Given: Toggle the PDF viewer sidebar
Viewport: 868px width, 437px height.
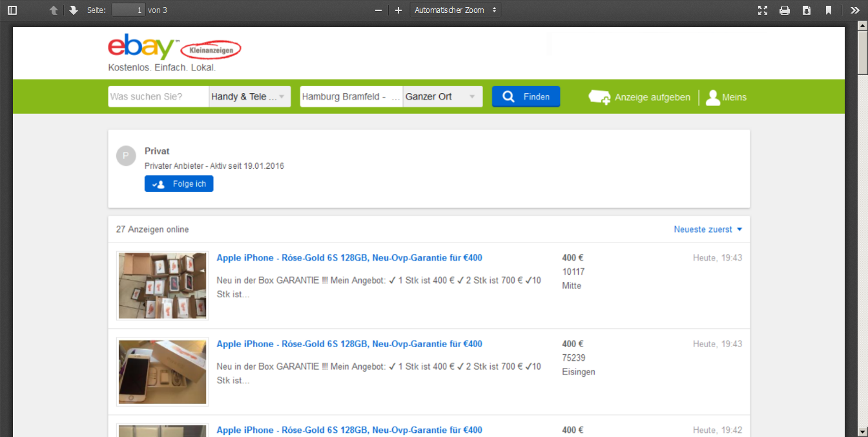Looking at the screenshot, I should (12, 10).
